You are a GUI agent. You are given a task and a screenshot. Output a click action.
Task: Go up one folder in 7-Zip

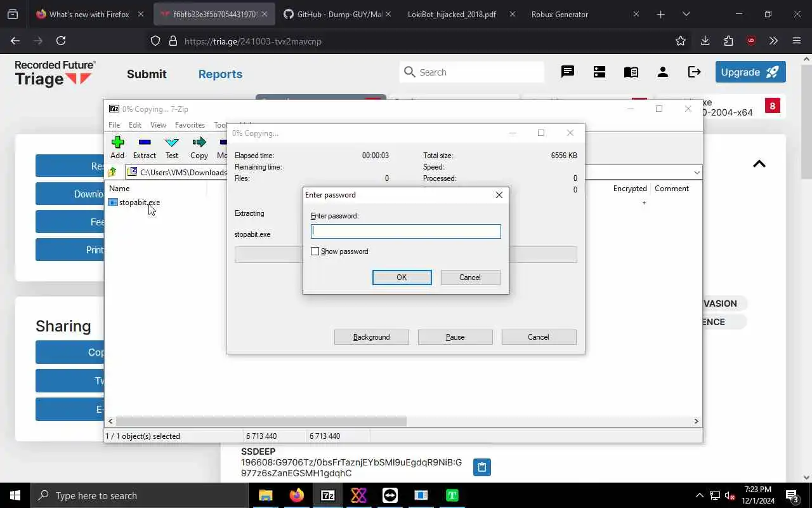pyautogui.click(x=112, y=172)
